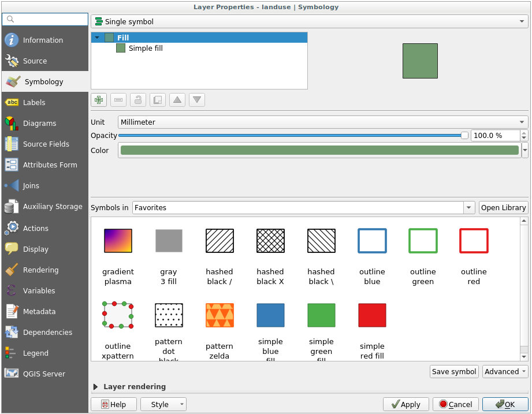
Task: Click the Opacity slider handle
Action: click(x=464, y=136)
